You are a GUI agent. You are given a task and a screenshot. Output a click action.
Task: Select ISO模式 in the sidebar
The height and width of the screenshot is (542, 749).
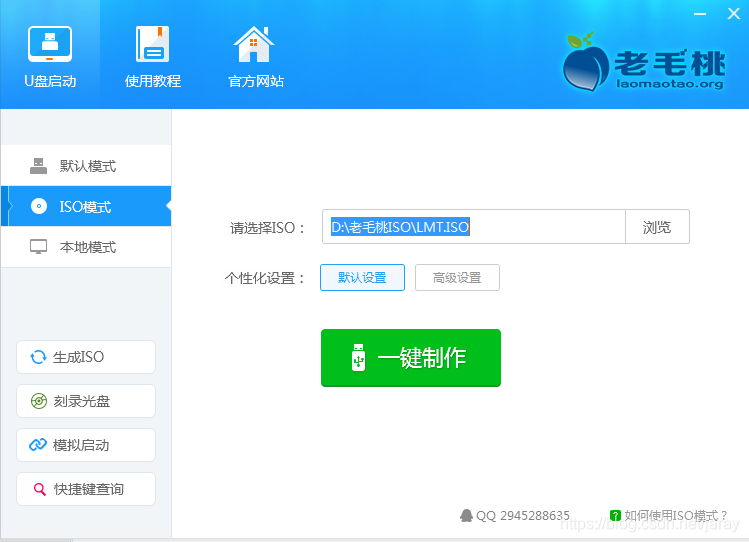point(86,206)
